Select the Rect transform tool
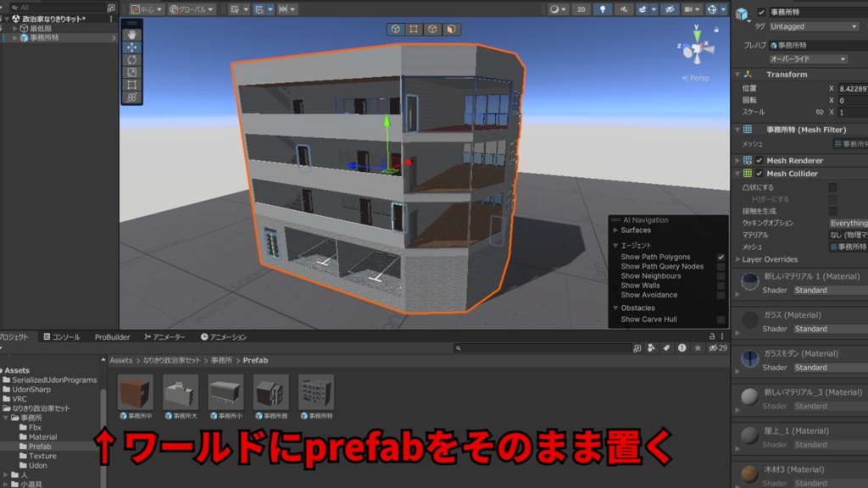This screenshot has width=868, height=488. coord(131,86)
